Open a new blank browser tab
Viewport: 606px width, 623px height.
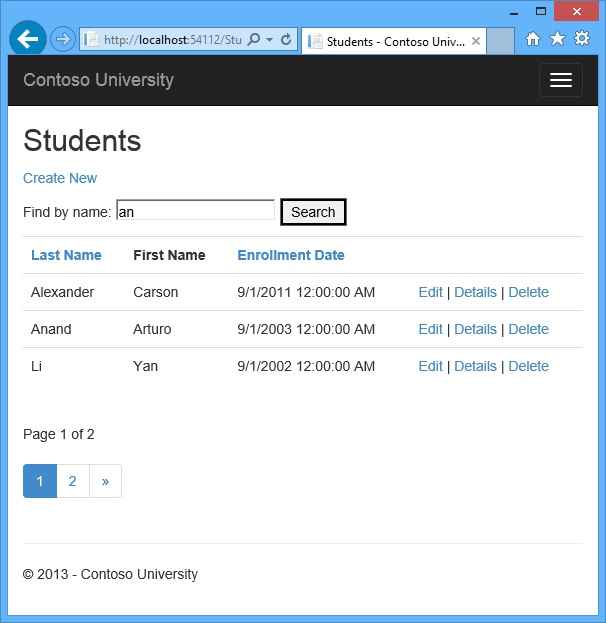click(500, 41)
